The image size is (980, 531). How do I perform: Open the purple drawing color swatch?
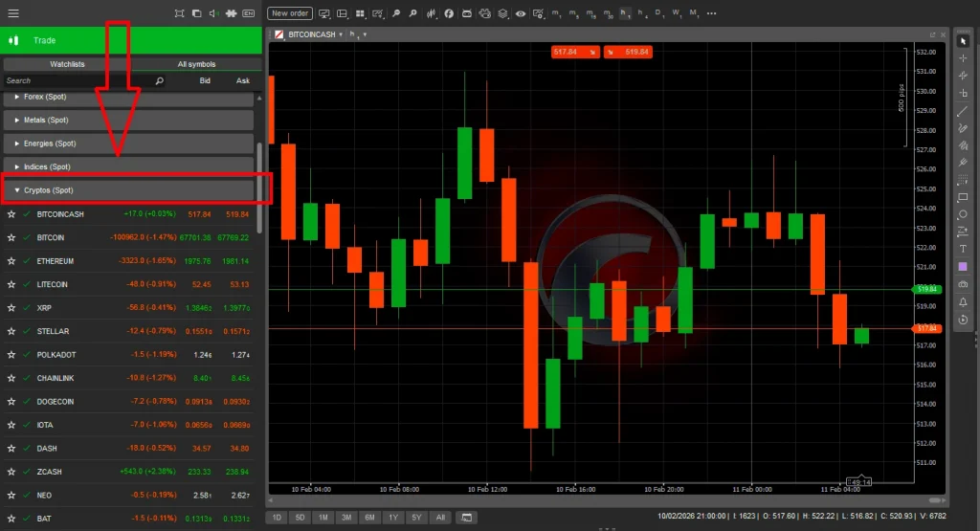pyautogui.click(x=963, y=267)
